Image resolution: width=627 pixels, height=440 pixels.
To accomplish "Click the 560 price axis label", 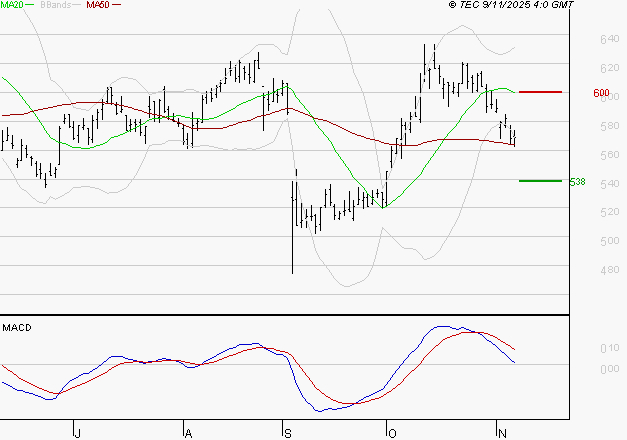I will [610, 155].
